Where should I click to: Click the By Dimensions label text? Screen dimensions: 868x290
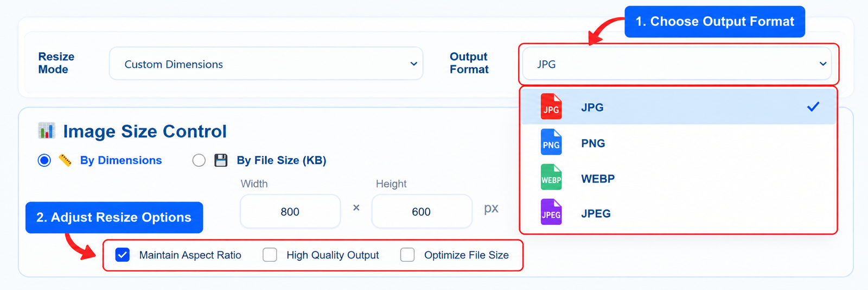[121, 160]
